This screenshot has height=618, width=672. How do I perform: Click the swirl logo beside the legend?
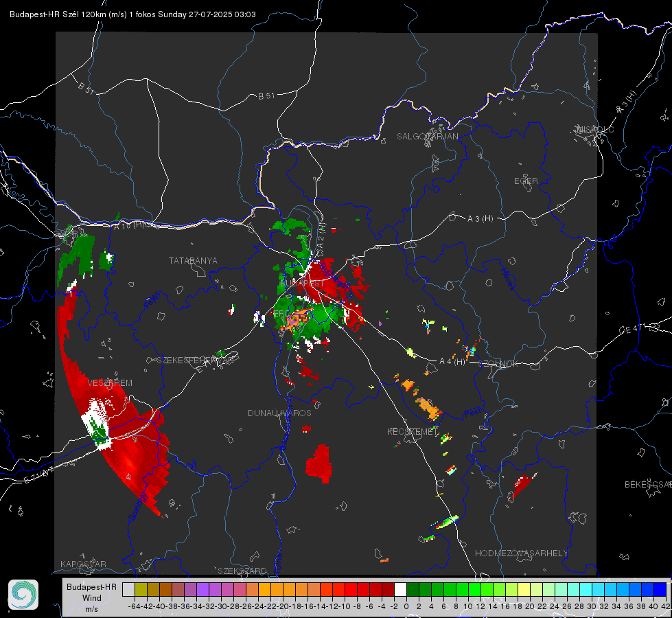(x=23, y=595)
